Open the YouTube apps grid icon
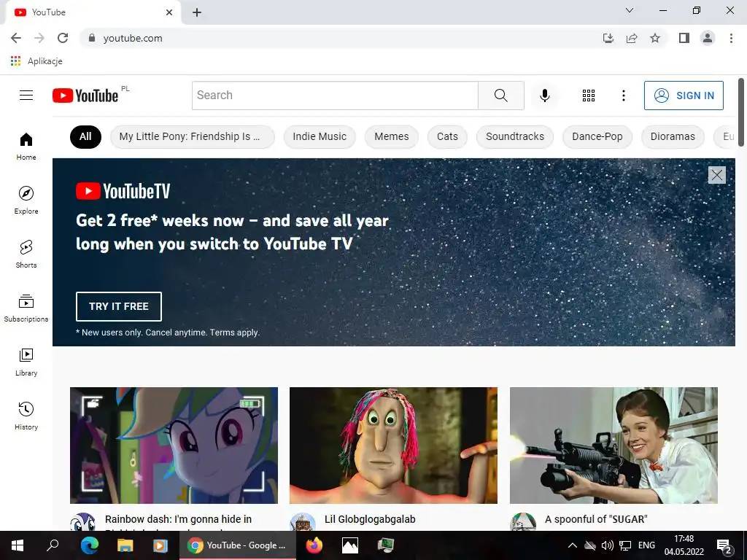 [x=589, y=96]
